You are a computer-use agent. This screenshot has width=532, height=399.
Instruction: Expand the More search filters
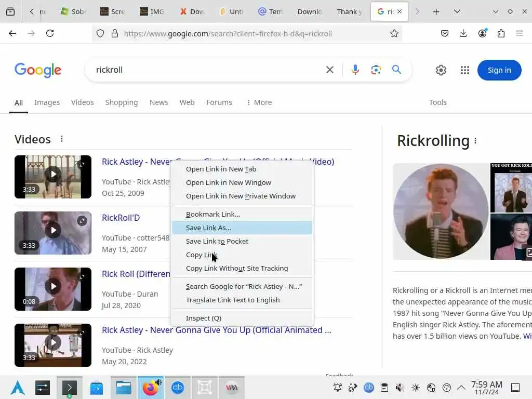pyautogui.click(x=259, y=102)
